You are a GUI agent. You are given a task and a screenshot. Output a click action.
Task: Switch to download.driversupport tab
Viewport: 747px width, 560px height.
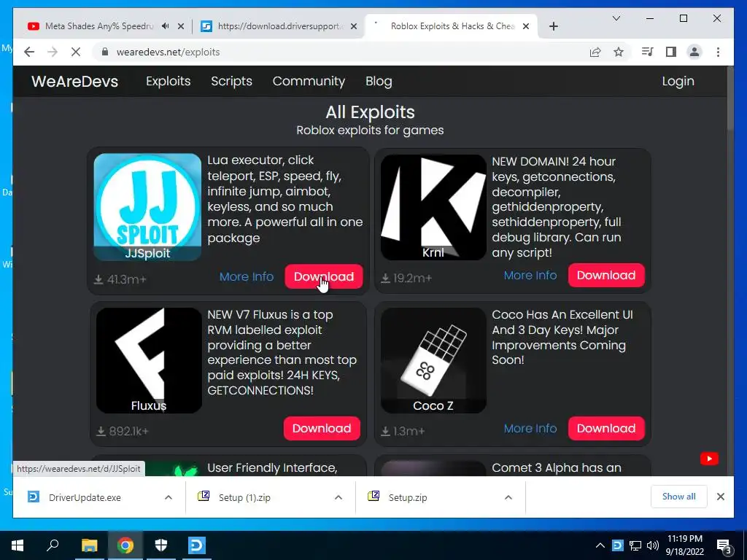(280, 26)
